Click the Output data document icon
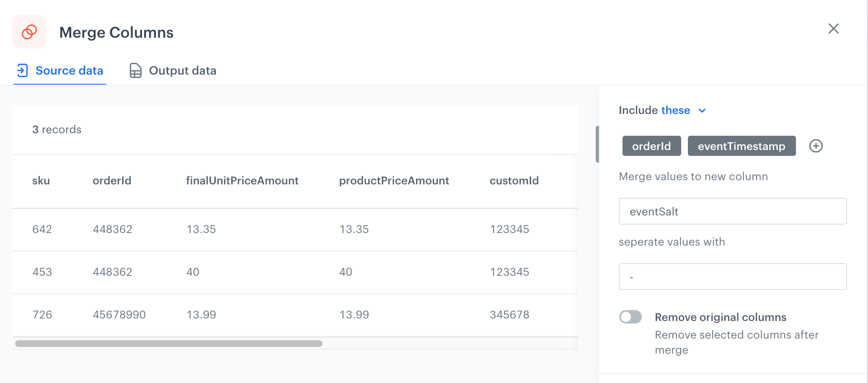Image resolution: width=868 pixels, height=383 pixels. pyautogui.click(x=135, y=70)
